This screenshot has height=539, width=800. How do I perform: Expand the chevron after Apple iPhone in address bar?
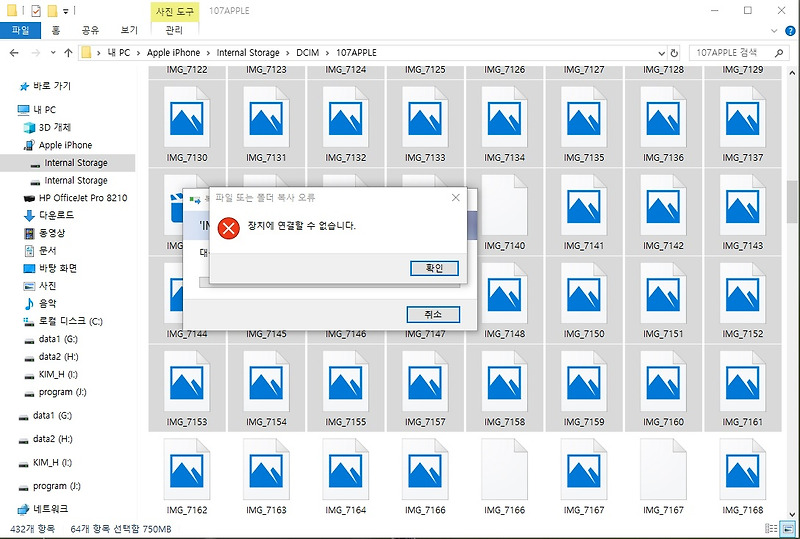[208, 53]
